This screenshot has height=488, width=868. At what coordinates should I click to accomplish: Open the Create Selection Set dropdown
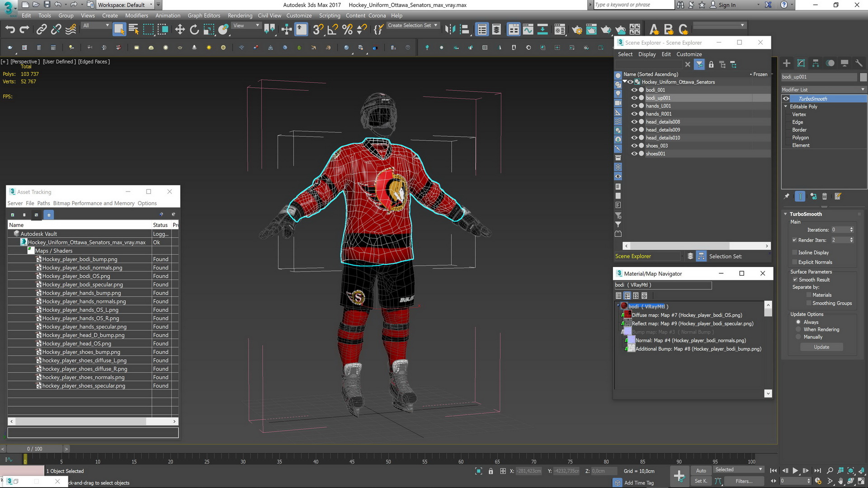(413, 25)
